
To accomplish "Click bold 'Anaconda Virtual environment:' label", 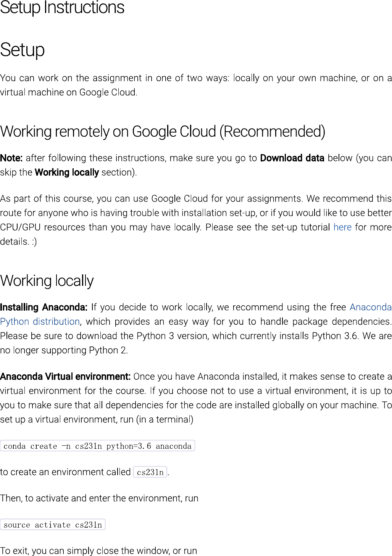I will [x=65, y=377].
